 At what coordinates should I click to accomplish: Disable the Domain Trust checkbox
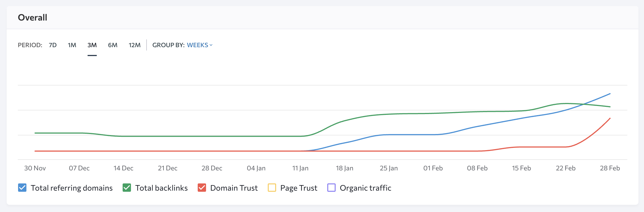coord(202,188)
